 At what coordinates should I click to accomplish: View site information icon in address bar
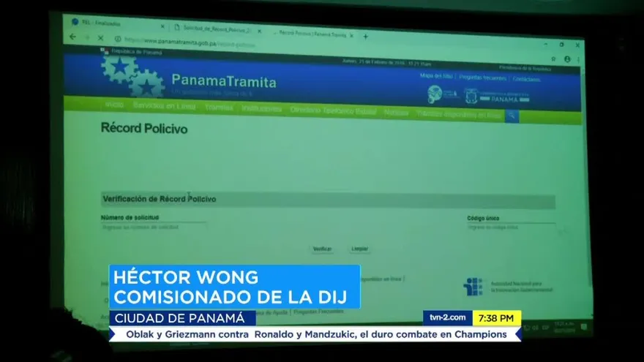click(x=118, y=39)
